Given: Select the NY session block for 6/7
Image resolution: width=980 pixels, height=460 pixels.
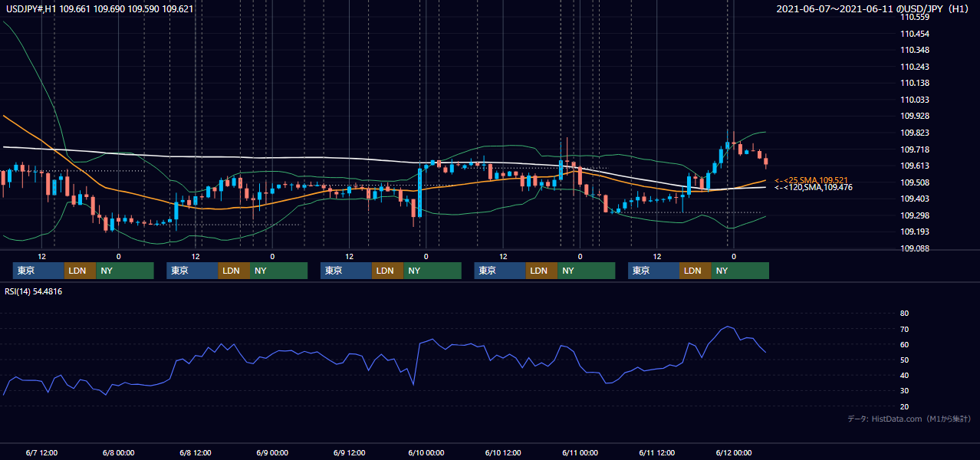Looking at the screenshot, I should tap(125, 271).
